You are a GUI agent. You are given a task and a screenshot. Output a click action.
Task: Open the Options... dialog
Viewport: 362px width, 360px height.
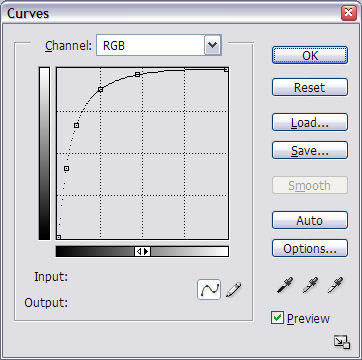[x=310, y=248]
